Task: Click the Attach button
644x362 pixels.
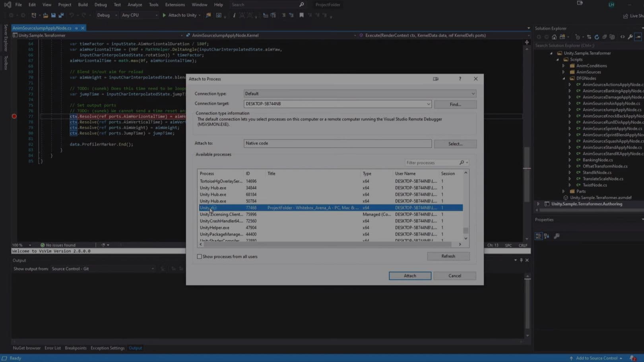Action: point(410,276)
